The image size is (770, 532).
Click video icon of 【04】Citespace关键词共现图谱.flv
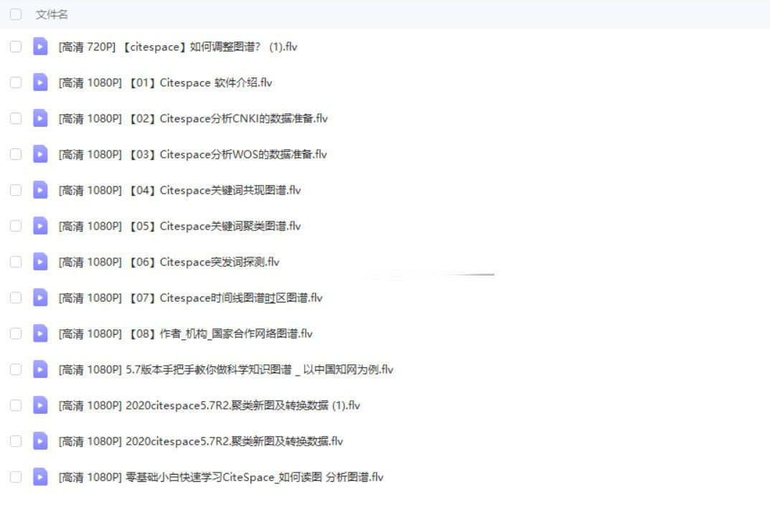tap(40, 190)
